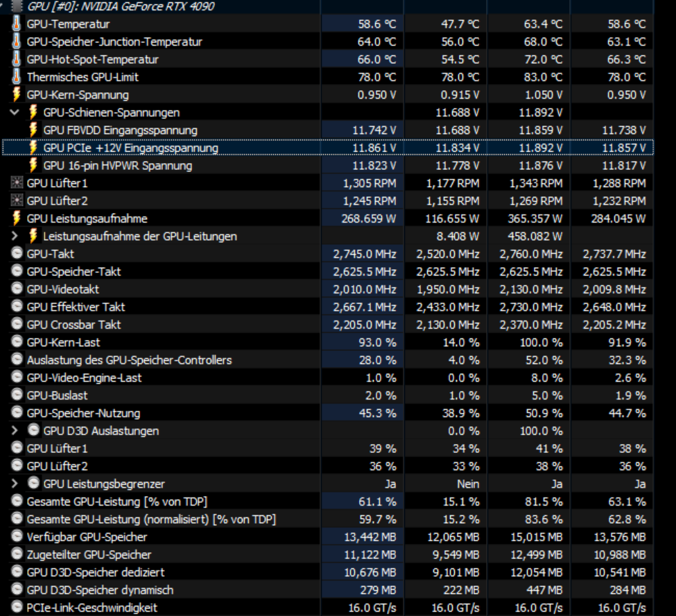
Task: Select the GPU-Temperatur sensor row
Action: [328, 24]
